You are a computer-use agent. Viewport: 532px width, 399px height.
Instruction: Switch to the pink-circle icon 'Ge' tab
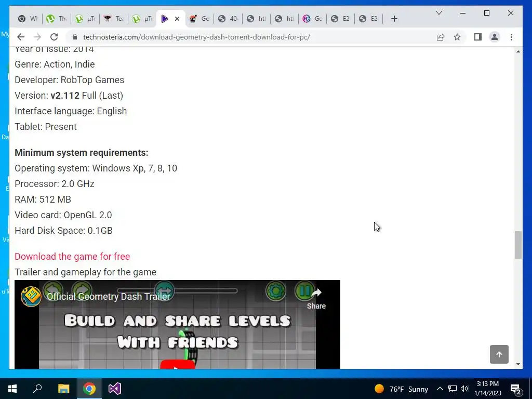point(312,19)
